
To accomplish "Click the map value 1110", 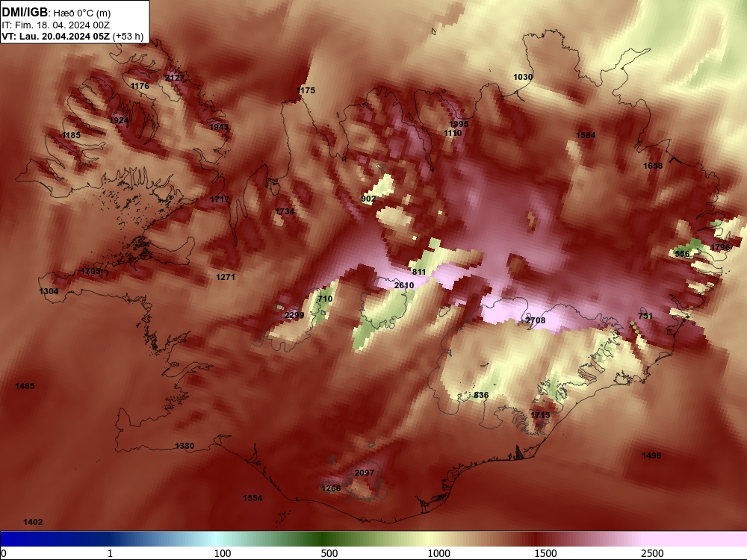I will (453, 133).
